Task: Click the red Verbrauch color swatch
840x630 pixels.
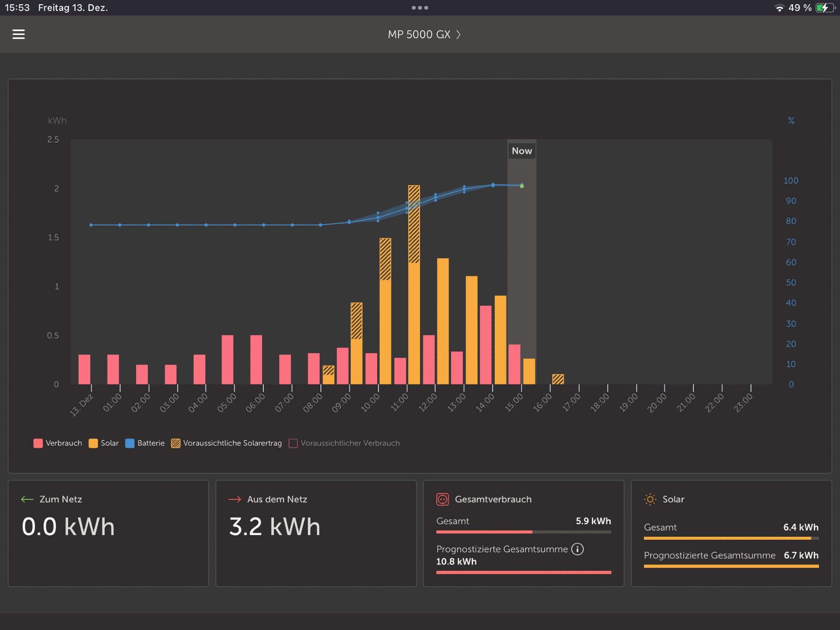Action: point(38,443)
